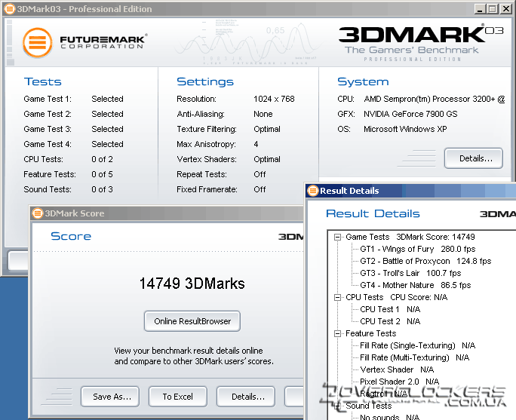Click Max Anisotropy value '4'
Viewport: 516px width, 420px height.
click(x=256, y=144)
